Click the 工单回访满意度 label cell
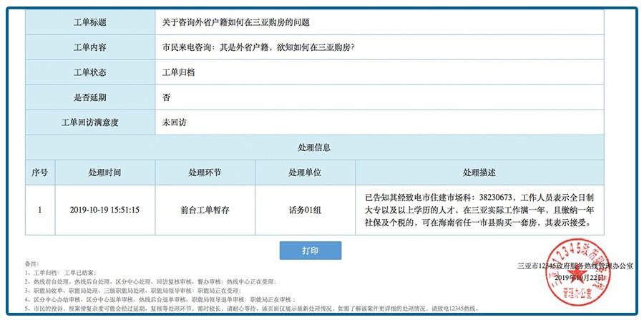Image resolution: width=644 pixels, height=320 pixels. (x=90, y=122)
